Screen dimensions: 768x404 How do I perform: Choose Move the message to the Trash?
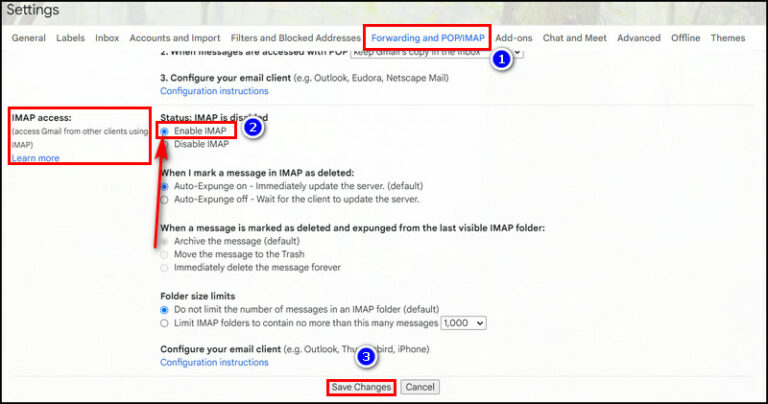point(164,255)
